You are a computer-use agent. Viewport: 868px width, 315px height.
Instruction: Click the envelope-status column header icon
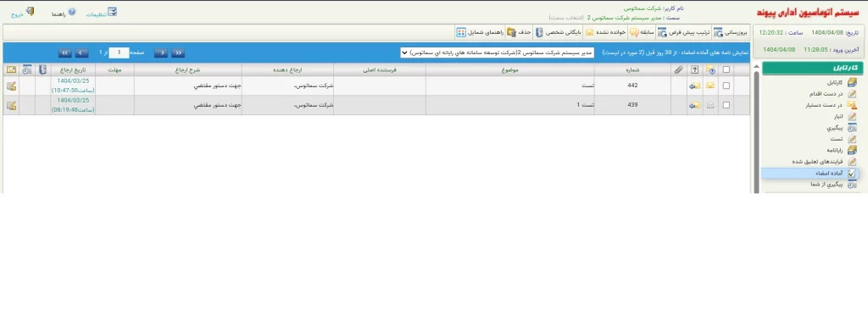[711, 69]
